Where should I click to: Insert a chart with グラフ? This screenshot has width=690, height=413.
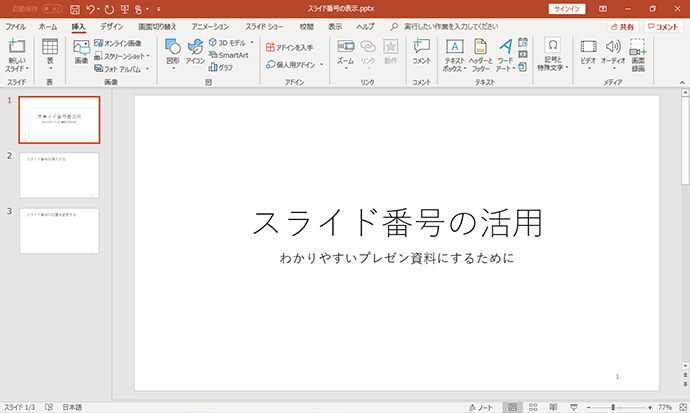pos(221,67)
